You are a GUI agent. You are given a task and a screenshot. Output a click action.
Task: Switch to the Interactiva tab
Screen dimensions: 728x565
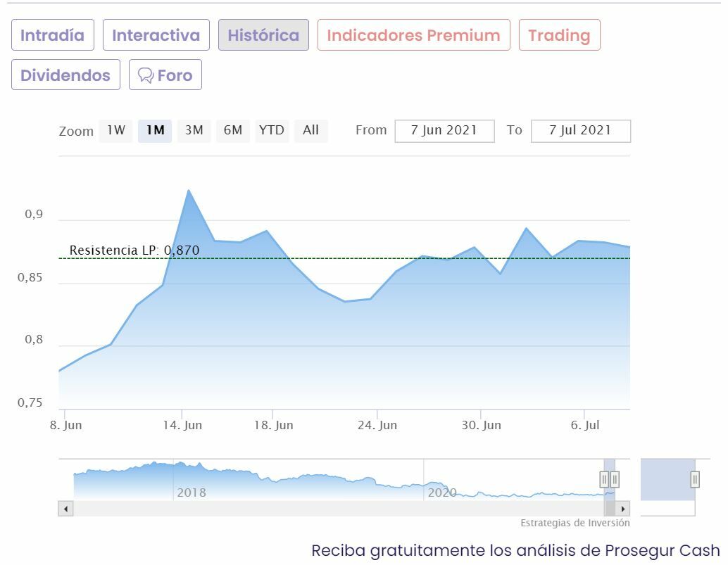(156, 35)
